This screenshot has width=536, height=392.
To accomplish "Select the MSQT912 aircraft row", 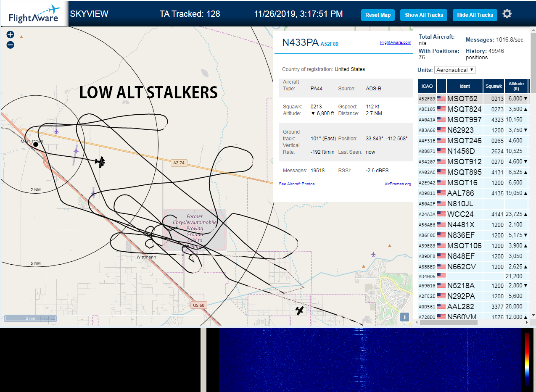I will coord(473,162).
